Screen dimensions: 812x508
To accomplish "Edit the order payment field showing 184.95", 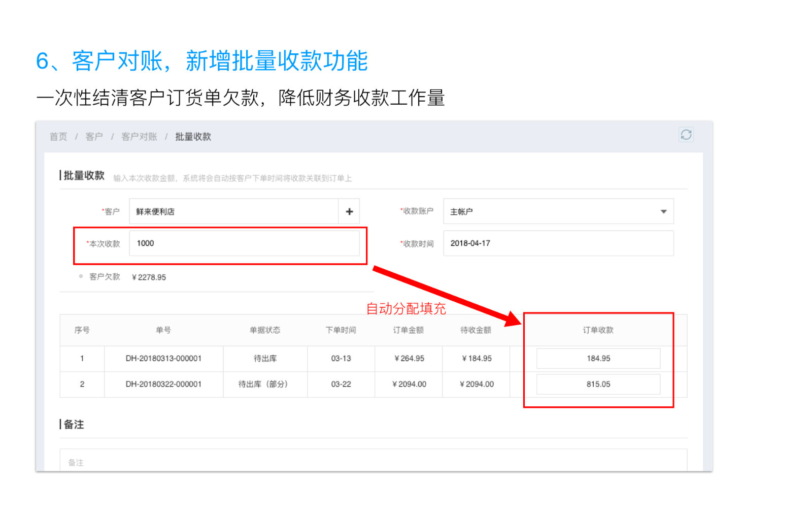I will pos(598,359).
